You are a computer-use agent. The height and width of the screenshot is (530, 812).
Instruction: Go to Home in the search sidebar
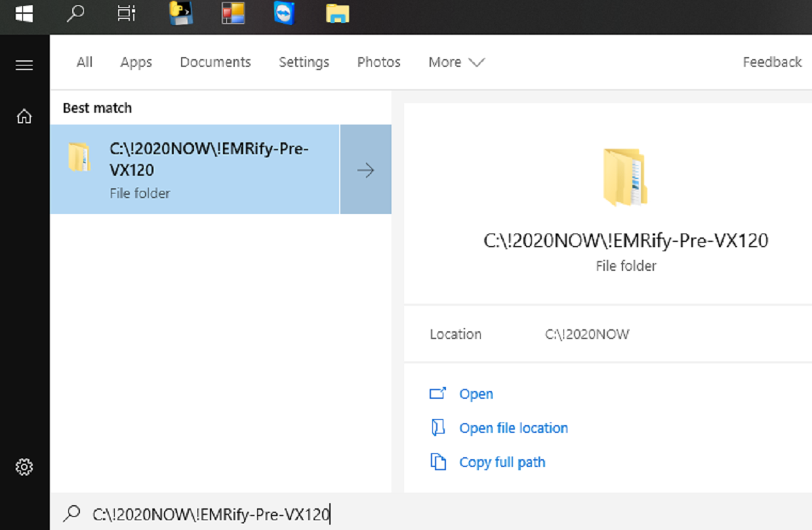(x=24, y=117)
